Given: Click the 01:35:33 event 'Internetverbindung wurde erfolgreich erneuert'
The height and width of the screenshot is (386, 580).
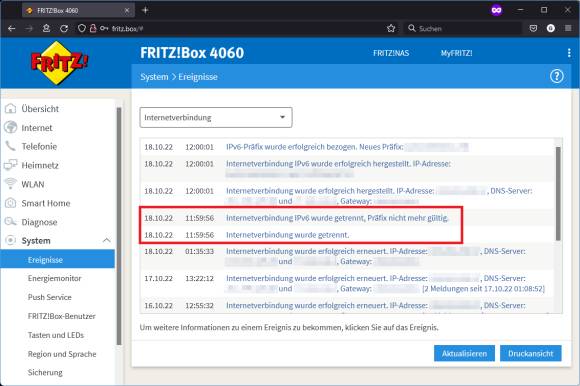Looking at the screenshot, I should click(347, 256).
